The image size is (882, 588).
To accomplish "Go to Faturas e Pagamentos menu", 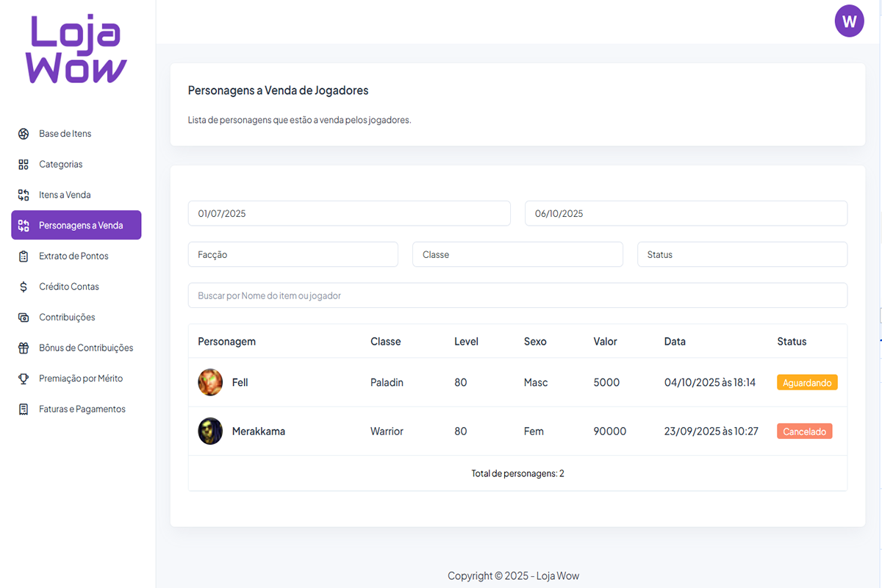I will click(x=82, y=409).
